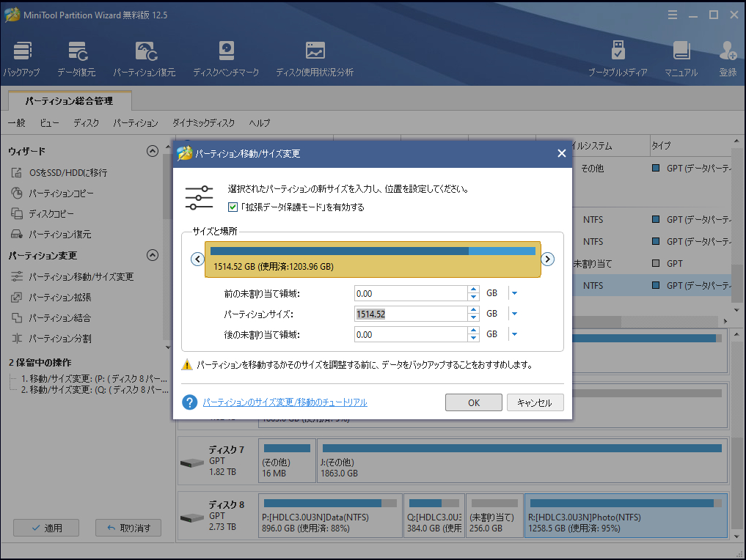Select Q:[HDLC3.0U3 partition on Disk 8
Screen dimensions: 746x560
coord(434,516)
